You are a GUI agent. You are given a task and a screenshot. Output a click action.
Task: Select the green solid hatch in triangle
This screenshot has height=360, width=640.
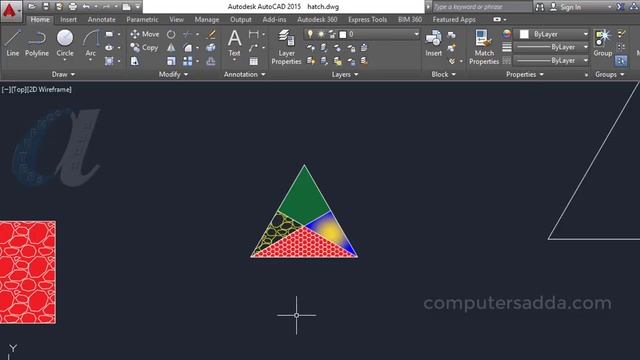coord(304,197)
